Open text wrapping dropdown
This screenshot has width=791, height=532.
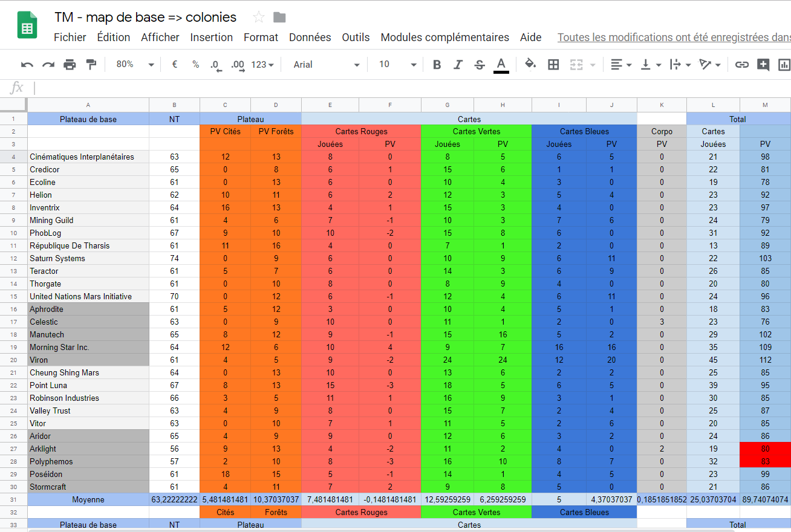click(x=680, y=65)
